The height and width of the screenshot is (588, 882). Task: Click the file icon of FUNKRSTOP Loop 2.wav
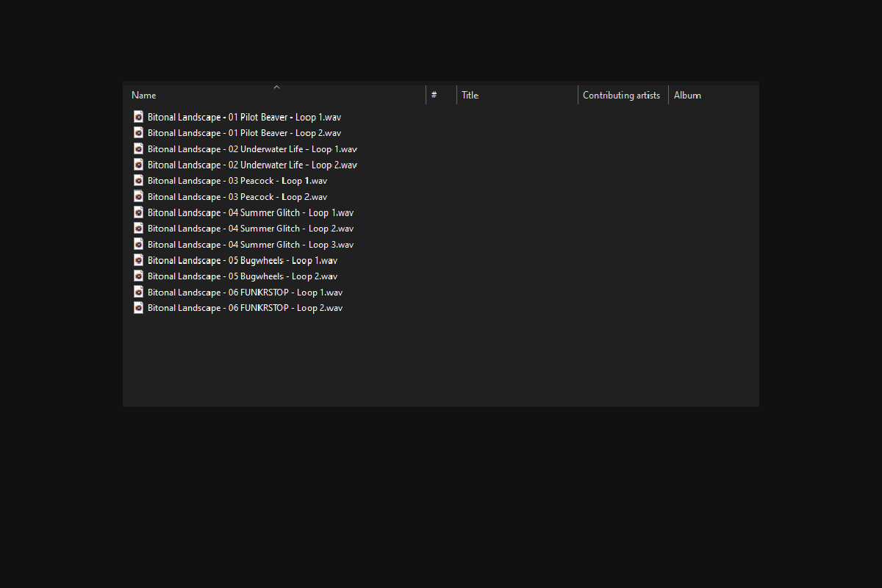[x=138, y=308]
